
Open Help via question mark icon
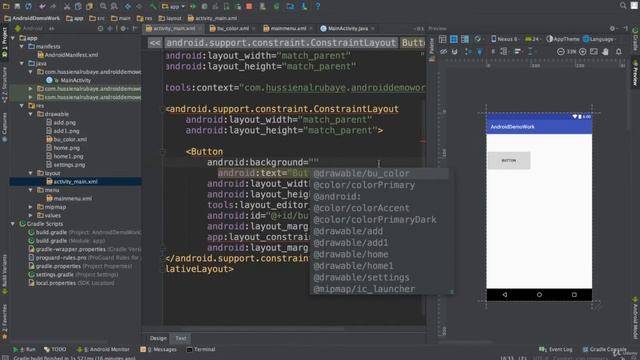point(318,6)
